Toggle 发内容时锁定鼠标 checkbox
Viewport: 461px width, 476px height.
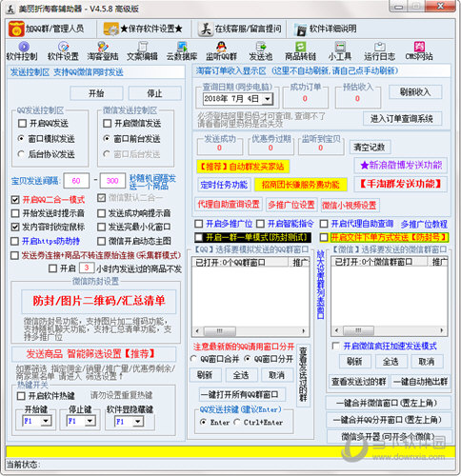15,227
